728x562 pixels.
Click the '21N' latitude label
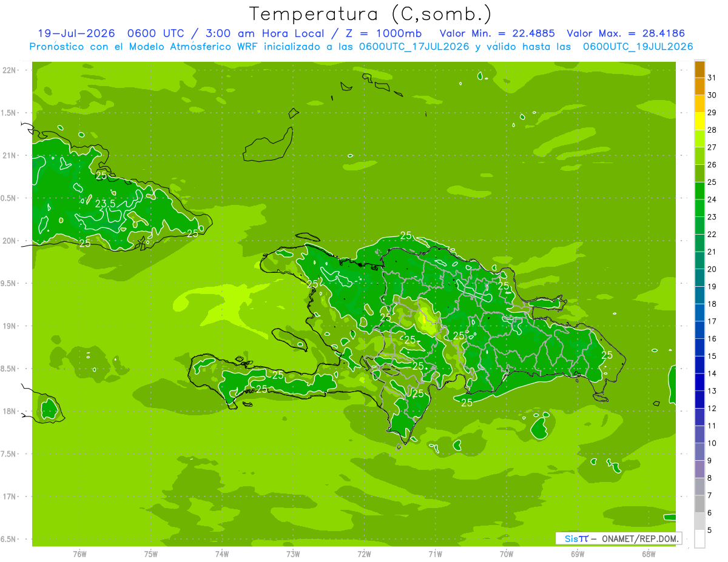pos(10,156)
